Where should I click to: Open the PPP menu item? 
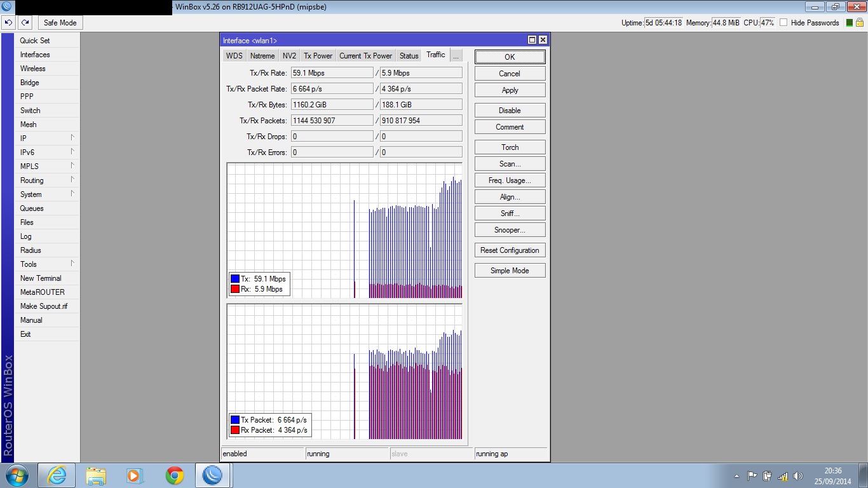(48, 97)
